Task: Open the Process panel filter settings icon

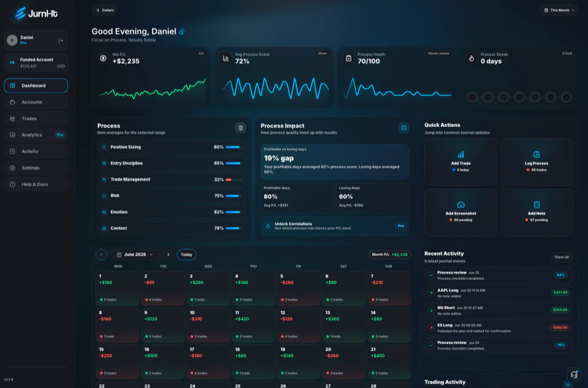Action: [240, 128]
